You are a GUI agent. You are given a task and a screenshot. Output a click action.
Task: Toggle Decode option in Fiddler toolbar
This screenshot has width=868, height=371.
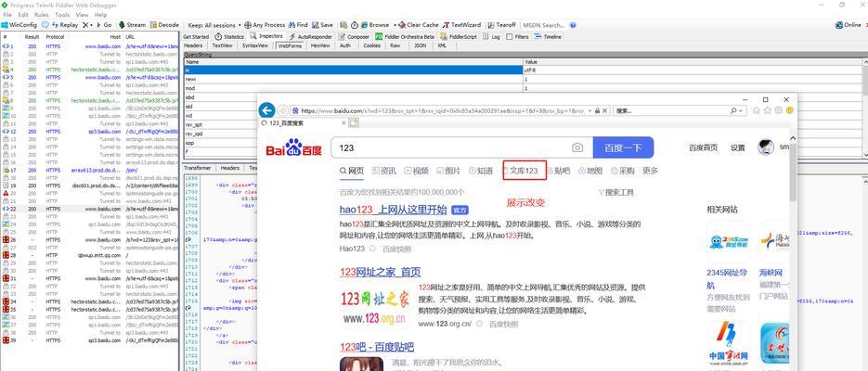click(164, 25)
